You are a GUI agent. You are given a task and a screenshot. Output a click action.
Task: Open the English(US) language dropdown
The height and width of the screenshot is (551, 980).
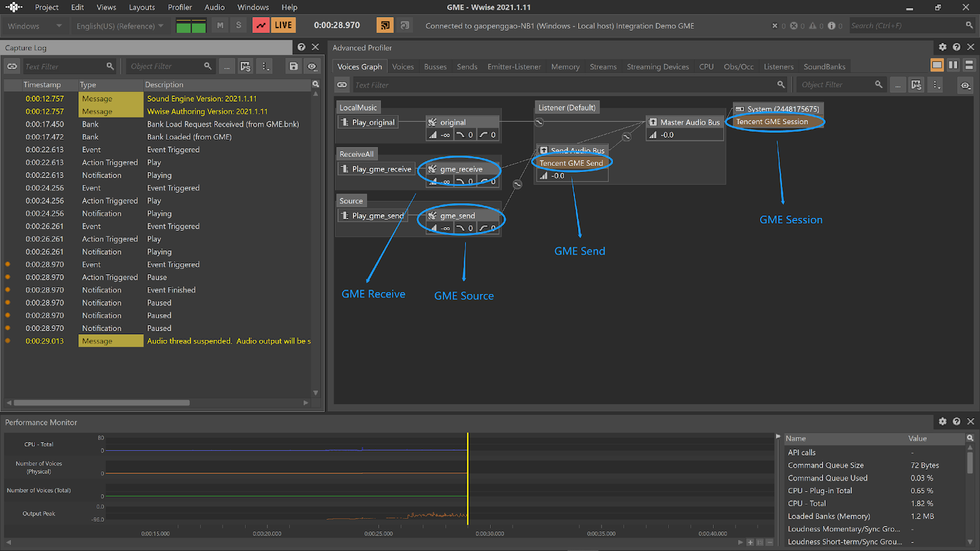[119, 26]
